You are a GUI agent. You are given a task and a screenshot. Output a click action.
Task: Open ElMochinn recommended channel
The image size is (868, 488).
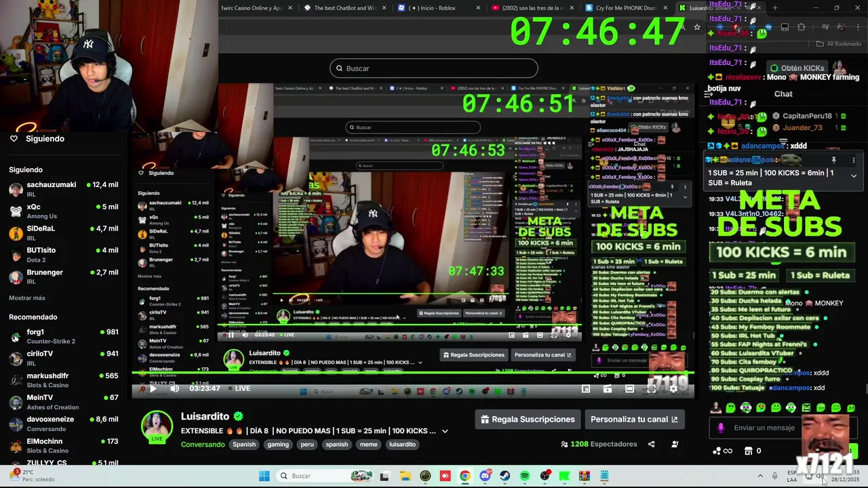64,445
